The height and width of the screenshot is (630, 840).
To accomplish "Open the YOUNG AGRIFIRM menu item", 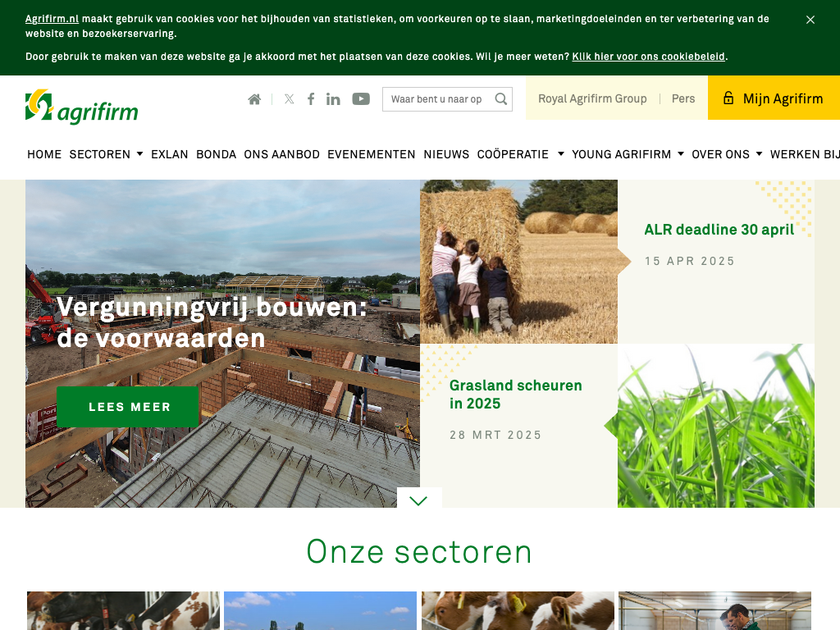I will click(622, 154).
